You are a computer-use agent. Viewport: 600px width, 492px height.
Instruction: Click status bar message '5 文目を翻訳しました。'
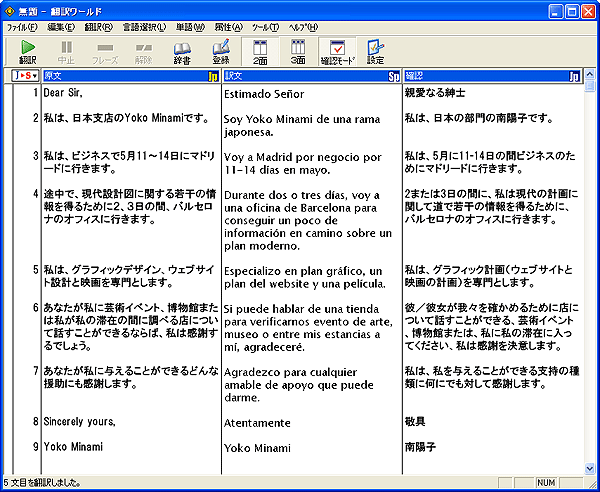42,483
